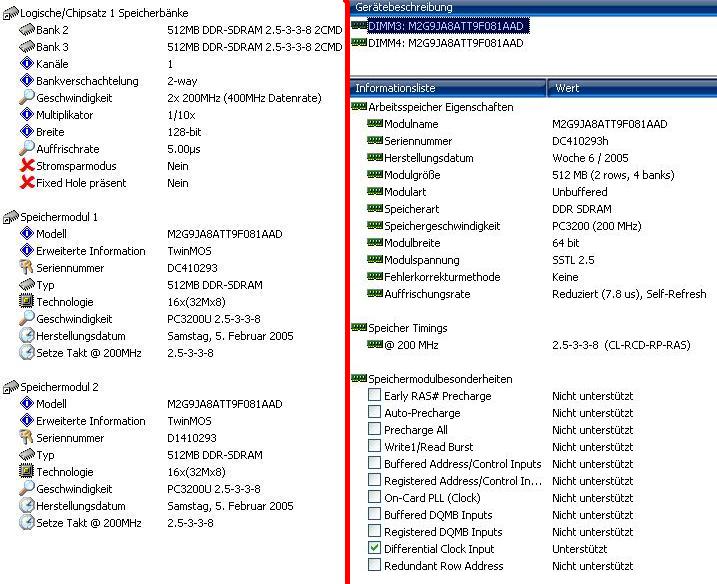Click the Auffrischrate value 5.00µs
Viewport: 717px width, 584px height.
pyautogui.click(x=184, y=149)
